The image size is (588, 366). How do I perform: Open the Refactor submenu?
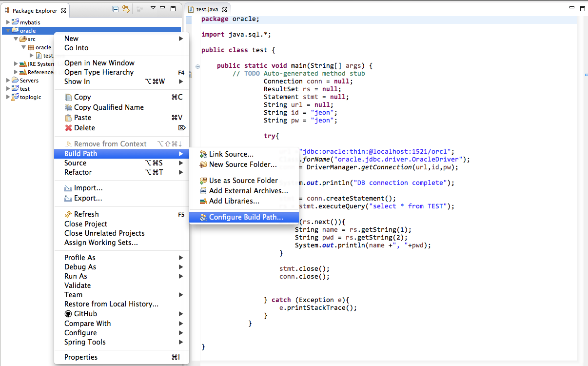121,172
